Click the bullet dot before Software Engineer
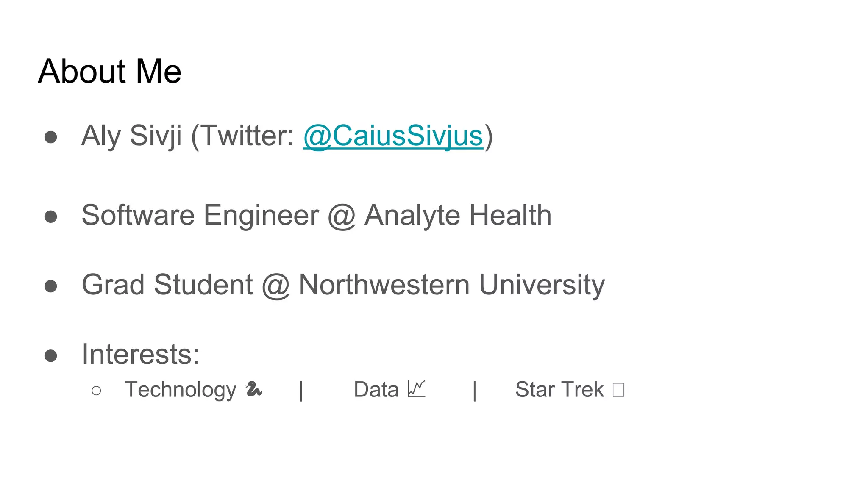Image resolution: width=868 pixels, height=488 pixels. click(51, 216)
